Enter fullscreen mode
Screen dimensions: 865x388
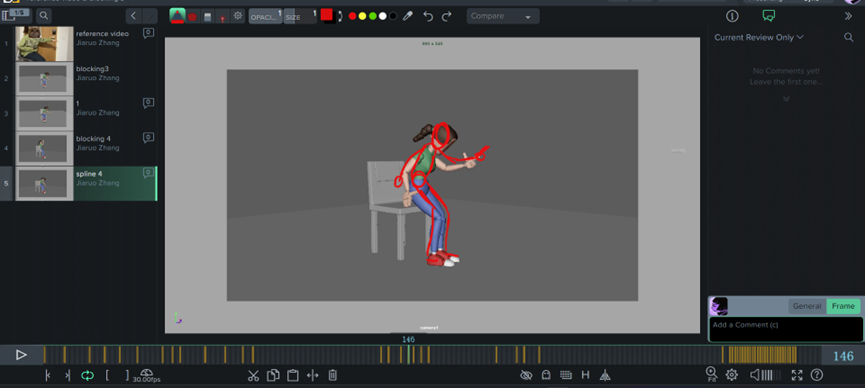pos(797,375)
